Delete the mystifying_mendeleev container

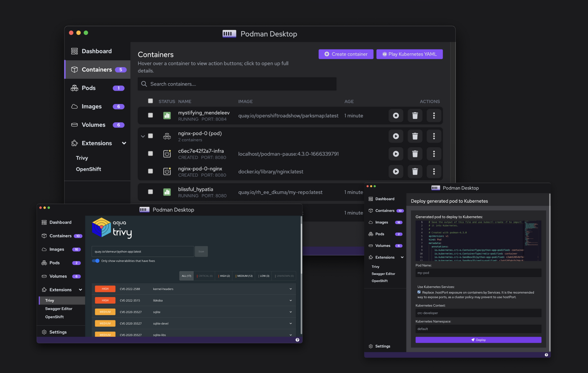click(415, 116)
